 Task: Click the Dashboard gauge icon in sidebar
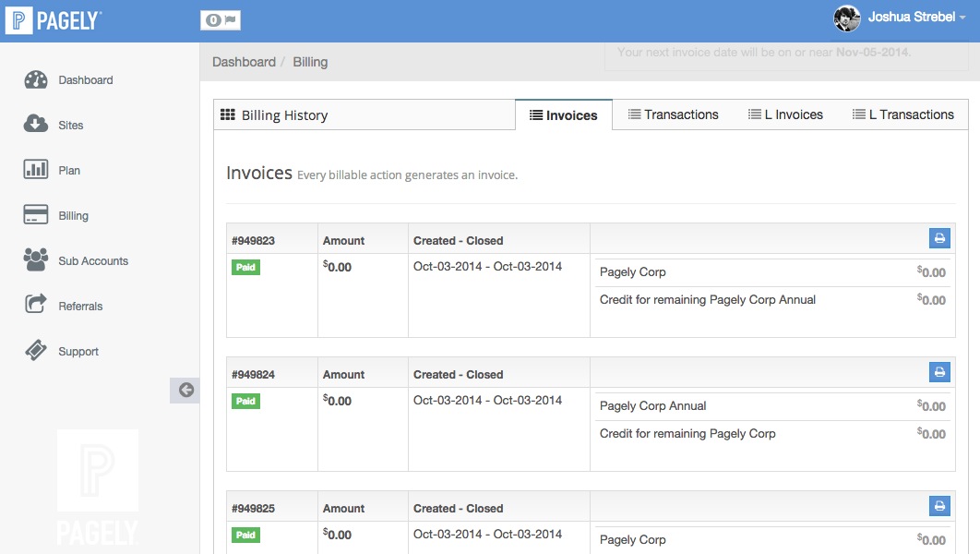[x=36, y=80]
